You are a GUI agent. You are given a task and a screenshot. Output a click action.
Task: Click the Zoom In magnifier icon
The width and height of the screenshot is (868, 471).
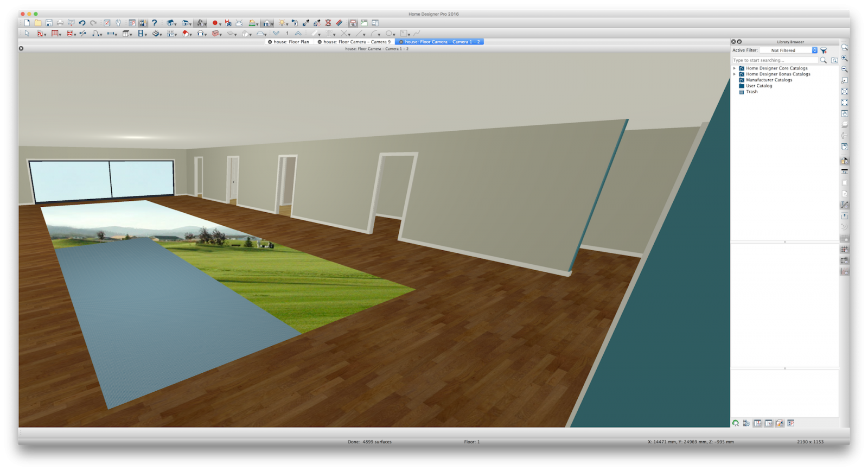[x=845, y=58]
